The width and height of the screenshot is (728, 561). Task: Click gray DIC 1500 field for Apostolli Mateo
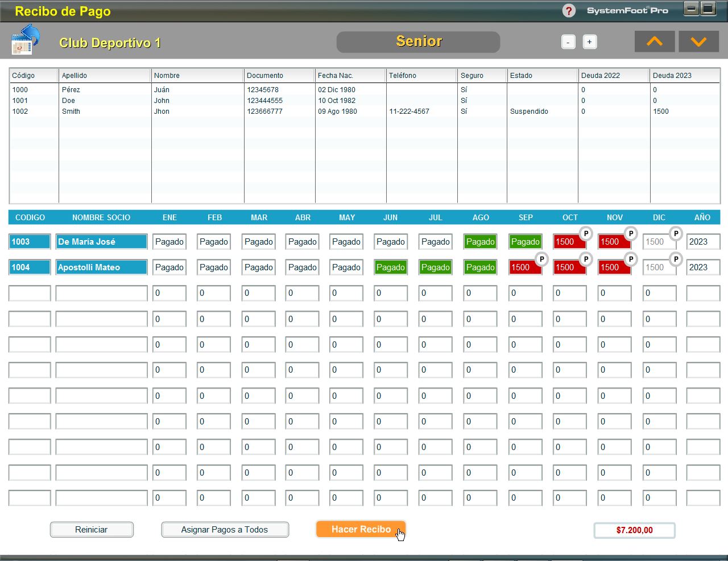(659, 267)
